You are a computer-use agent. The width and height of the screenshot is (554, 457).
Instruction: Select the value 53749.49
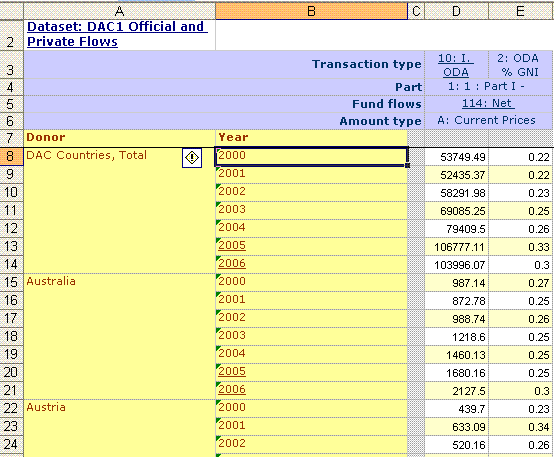point(456,157)
